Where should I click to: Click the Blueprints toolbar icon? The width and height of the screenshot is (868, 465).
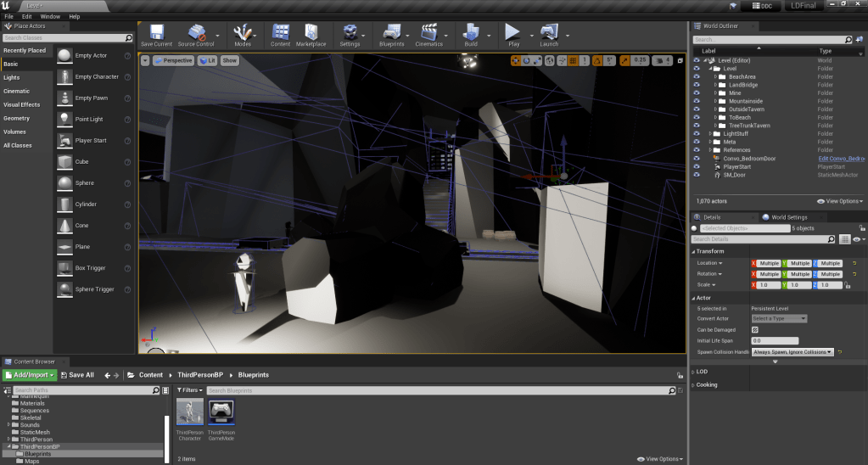(x=391, y=32)
